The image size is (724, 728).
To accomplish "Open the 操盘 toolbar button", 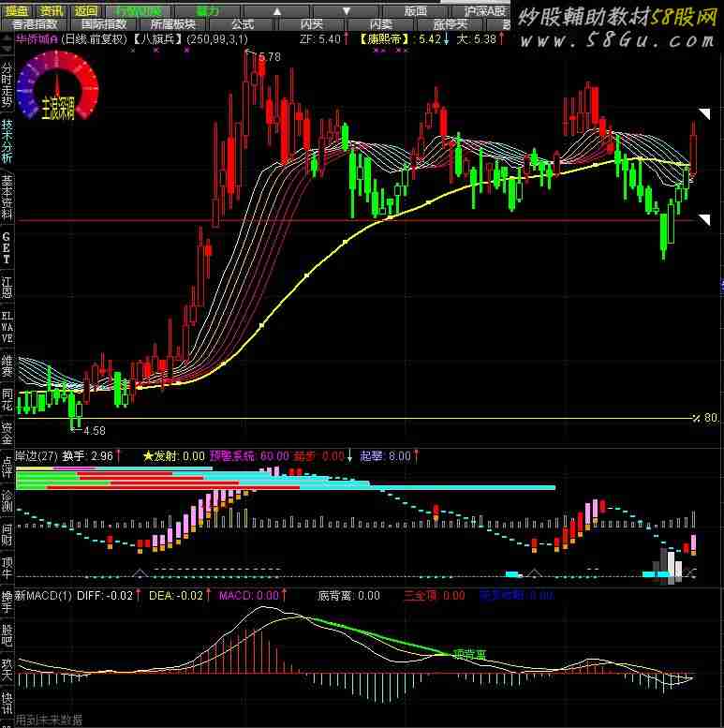I will [x=17, y=10].
